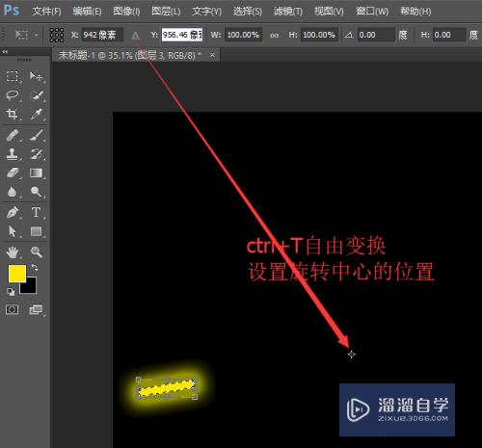Select the Hand tool
Screen dimensions: 482x448
[x=13, y=252]
